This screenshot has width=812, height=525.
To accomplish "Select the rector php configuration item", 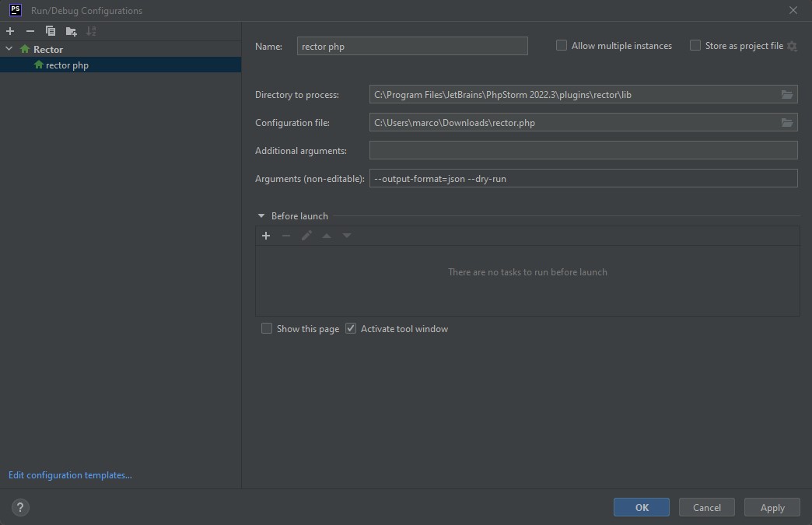I will 67,65.
